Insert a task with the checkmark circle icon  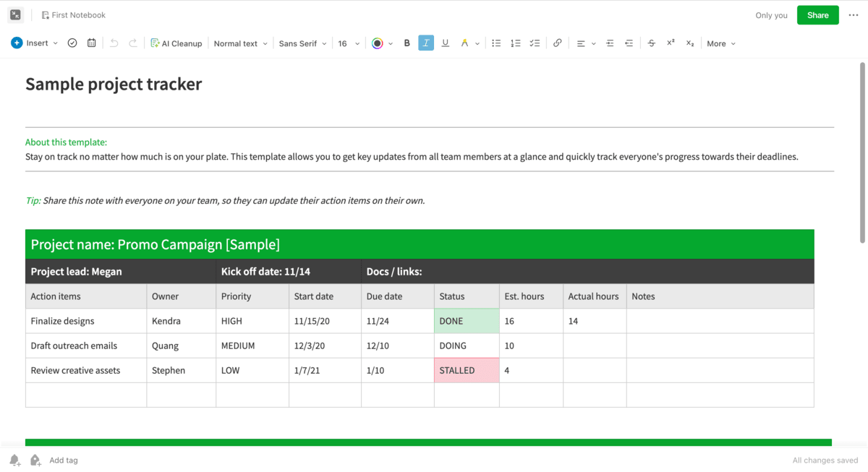click(x=72, y=43)
